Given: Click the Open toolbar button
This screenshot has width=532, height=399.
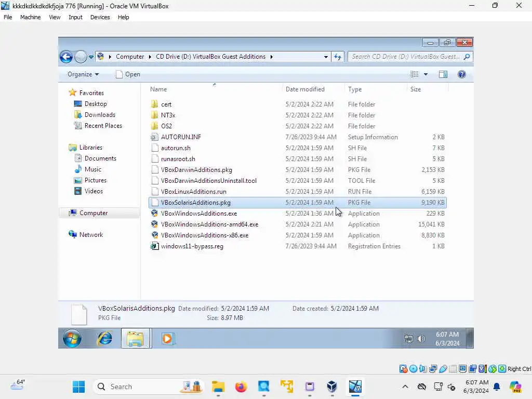Looking at the screenshot, I should point(128,74).
